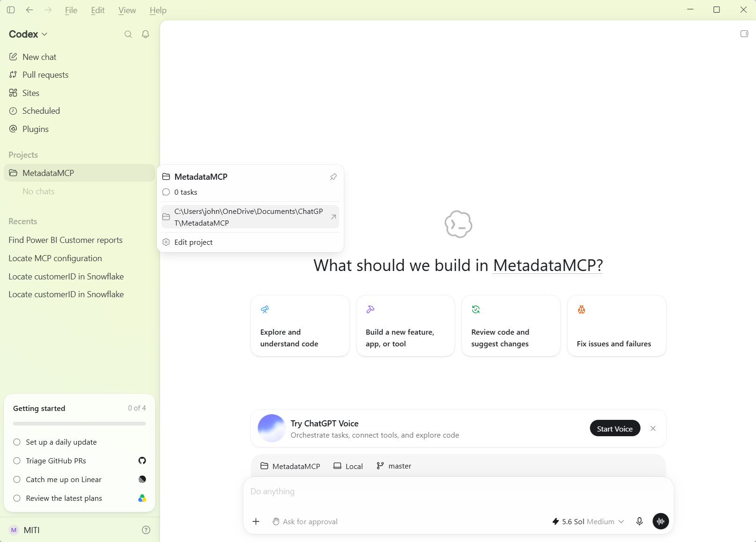Open Locate MCP configuration chat
The width and height of the screenshot is (756, 542).
(x=80, y=258)
